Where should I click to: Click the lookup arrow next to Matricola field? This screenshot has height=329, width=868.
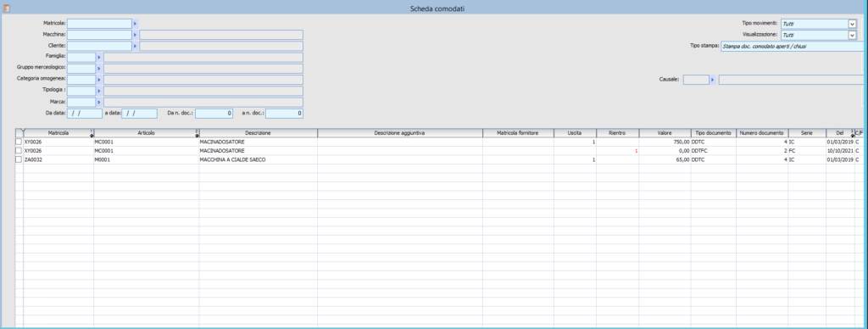[135, 24]
